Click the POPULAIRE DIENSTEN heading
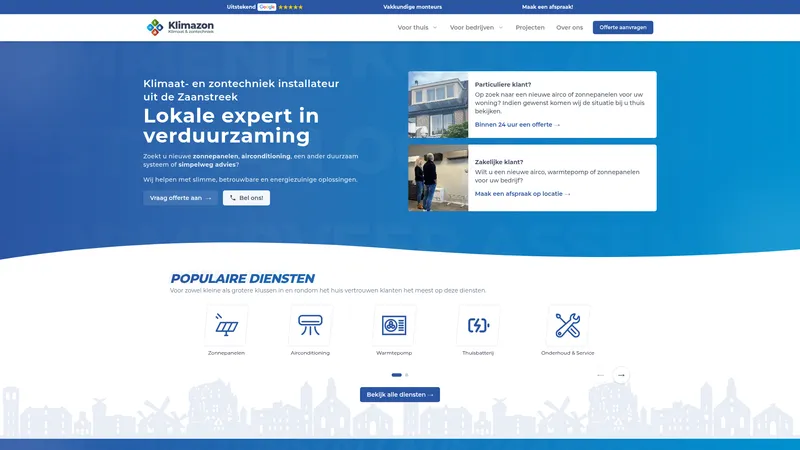Image resolution: width=800 pixels, height=450 pixels. (x=242, y=279)
